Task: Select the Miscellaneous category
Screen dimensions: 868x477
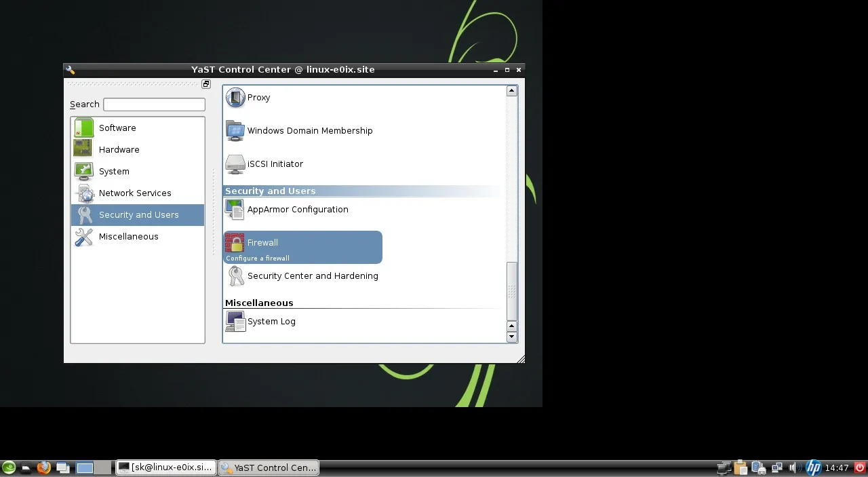Action: [x=128, y=237]
